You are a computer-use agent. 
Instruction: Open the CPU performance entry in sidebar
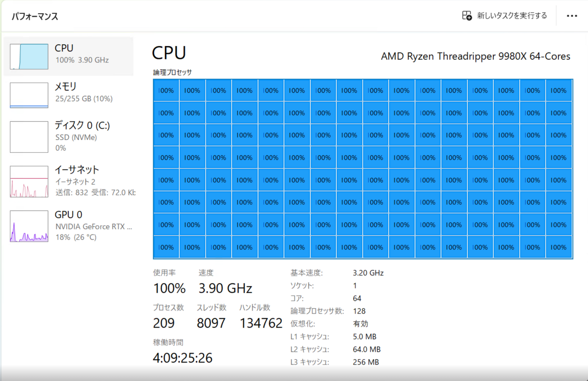pos(69,56)
